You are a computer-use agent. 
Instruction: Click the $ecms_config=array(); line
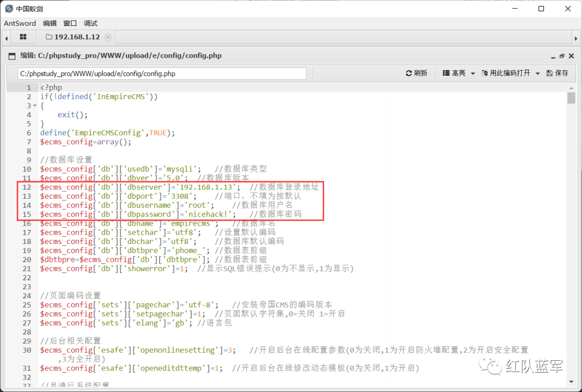click(x=86, y=142)
